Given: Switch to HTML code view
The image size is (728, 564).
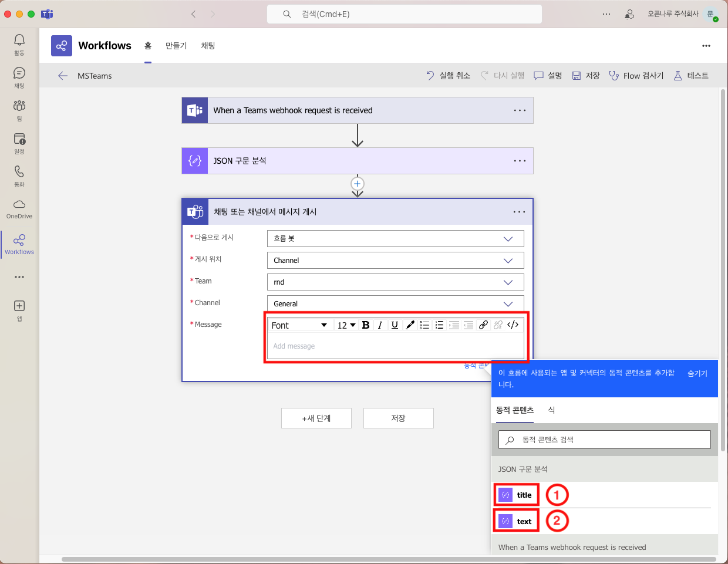Looking at the screenshot, I should pyautogui.click(x=513, y=325).
